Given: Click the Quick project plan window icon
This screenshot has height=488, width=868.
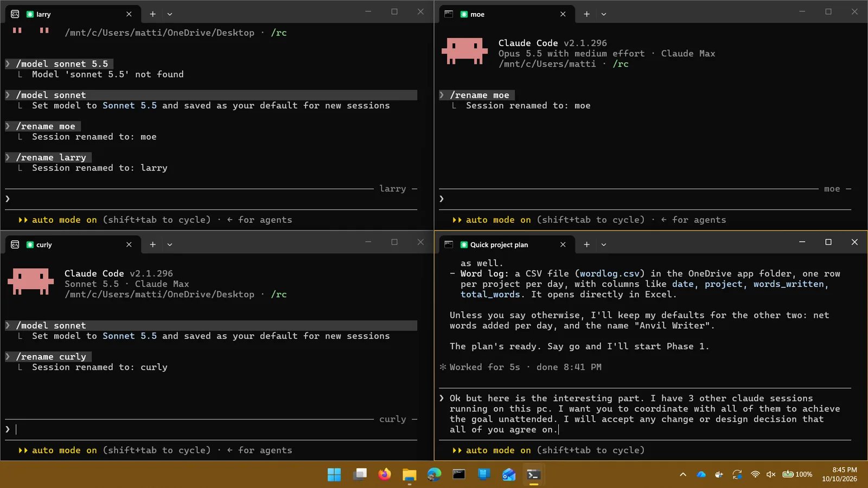Looking at the screenshot, I should (449, 245).
